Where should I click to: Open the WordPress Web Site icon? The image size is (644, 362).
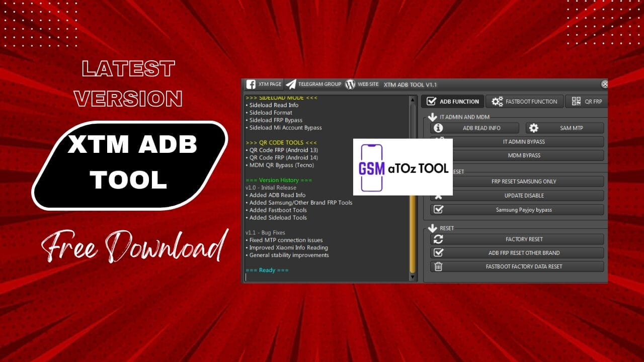tap(350, 84)
